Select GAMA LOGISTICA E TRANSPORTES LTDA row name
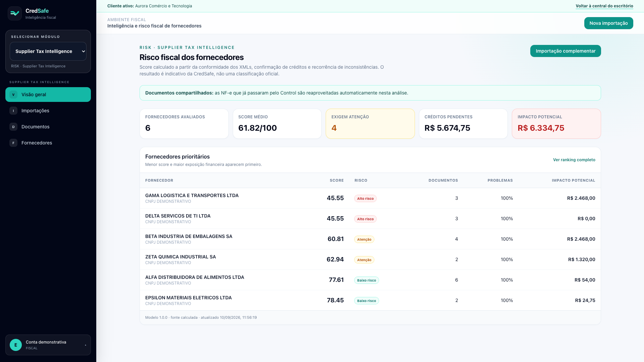Image resolution: width=644 pixels, height=362 pixels. (192, 195)
